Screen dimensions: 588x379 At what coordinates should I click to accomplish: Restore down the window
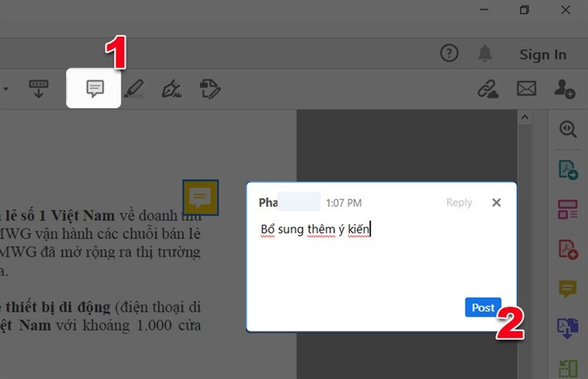(524, 10)
